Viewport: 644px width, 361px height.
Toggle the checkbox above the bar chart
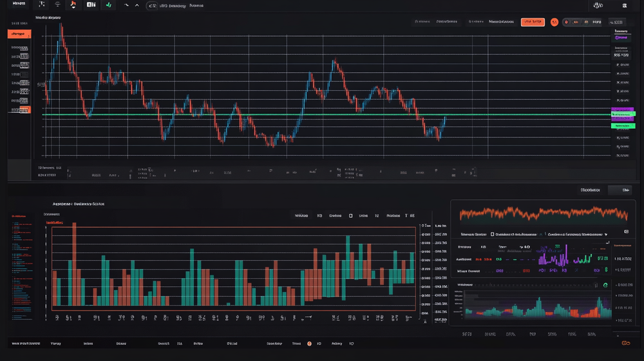(x=350, y=215)
